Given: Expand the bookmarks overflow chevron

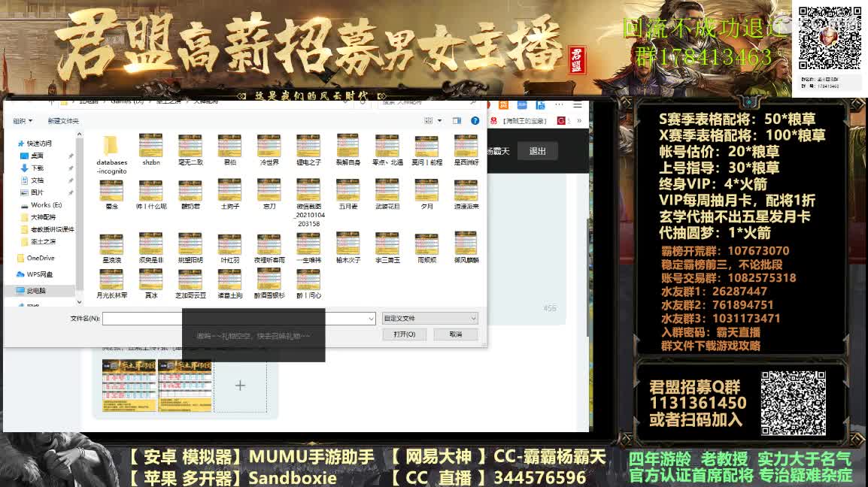Looking at the screenshot, I should 579,121.
